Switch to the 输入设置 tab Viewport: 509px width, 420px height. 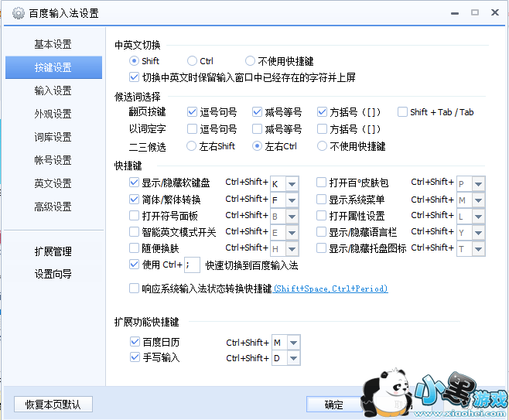[x=53, y=90]
